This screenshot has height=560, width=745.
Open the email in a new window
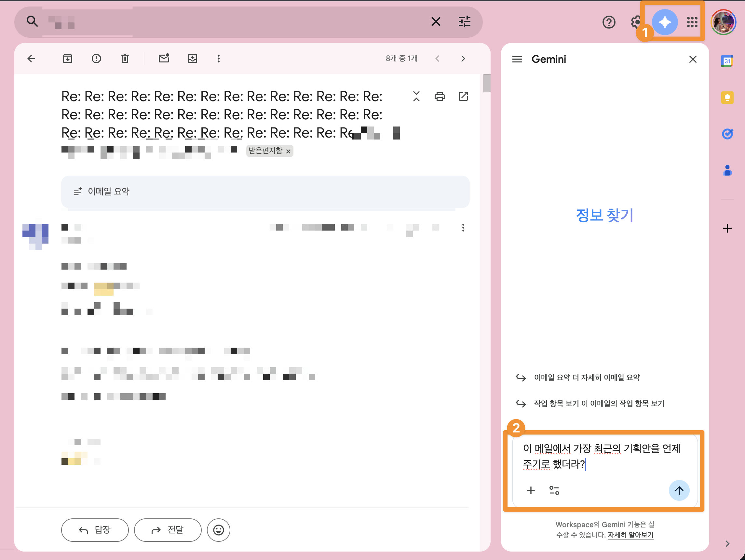(463, 96)
